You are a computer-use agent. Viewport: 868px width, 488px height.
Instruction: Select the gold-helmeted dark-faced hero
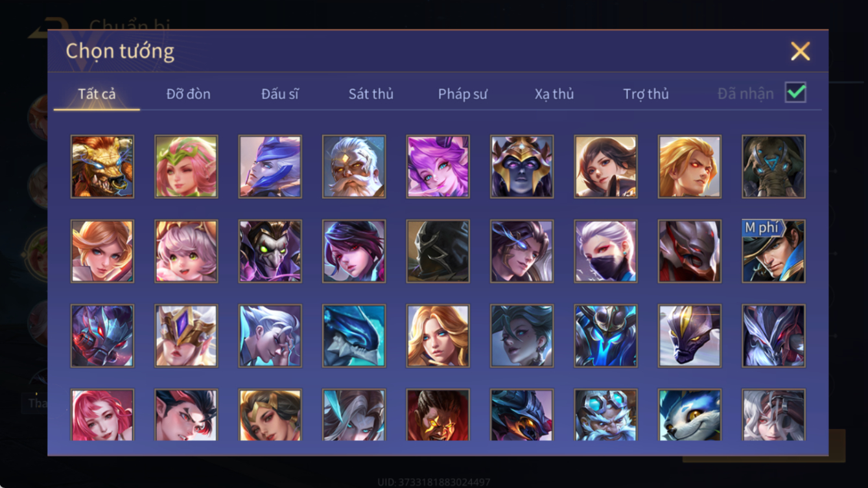522,167
